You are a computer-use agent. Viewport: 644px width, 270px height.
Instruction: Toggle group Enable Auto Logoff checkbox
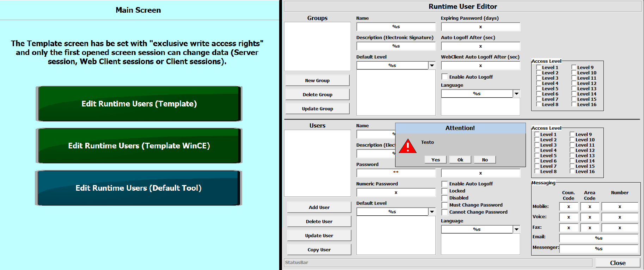click(x=445, y=77)
